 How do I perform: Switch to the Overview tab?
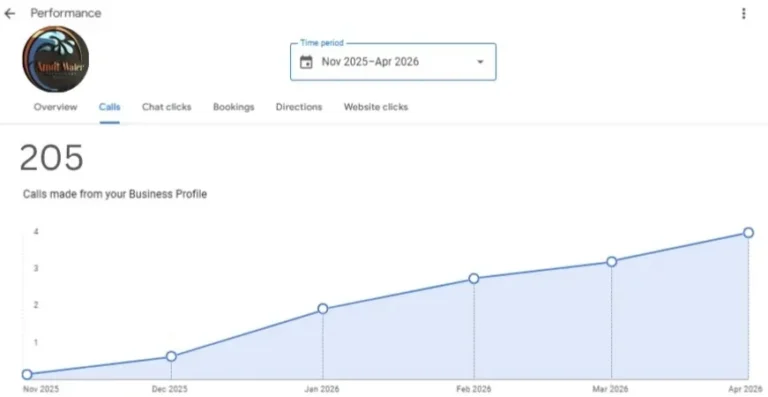(55, 107)
